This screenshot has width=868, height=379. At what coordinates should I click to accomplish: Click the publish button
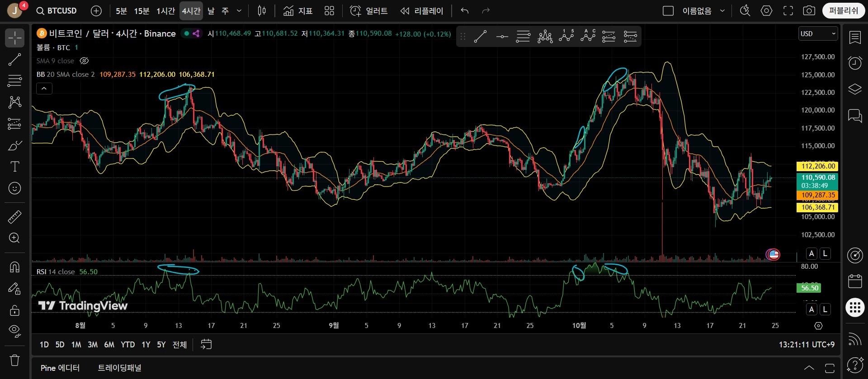coord(843,10)
